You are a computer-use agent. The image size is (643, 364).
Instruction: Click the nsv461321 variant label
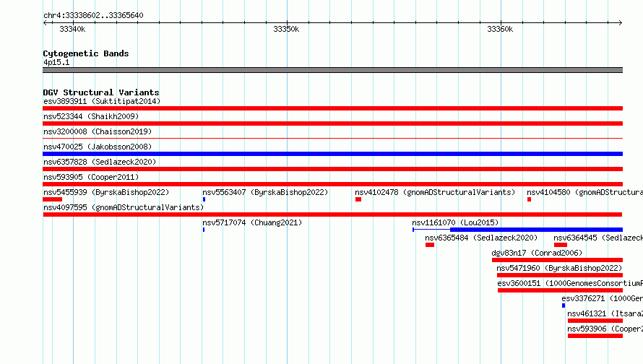click(605, 313)
